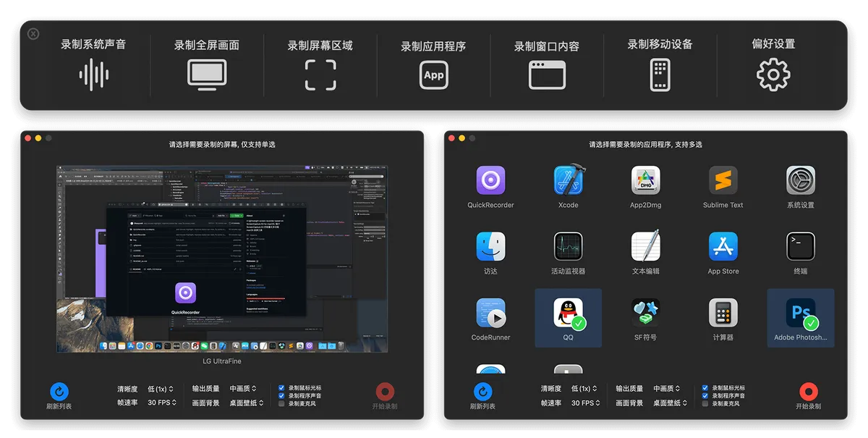This screenshot has height=438, width=868.
Task: Select App2Dmg in application list
Action: pyautogui.click(x=645, y=180)
